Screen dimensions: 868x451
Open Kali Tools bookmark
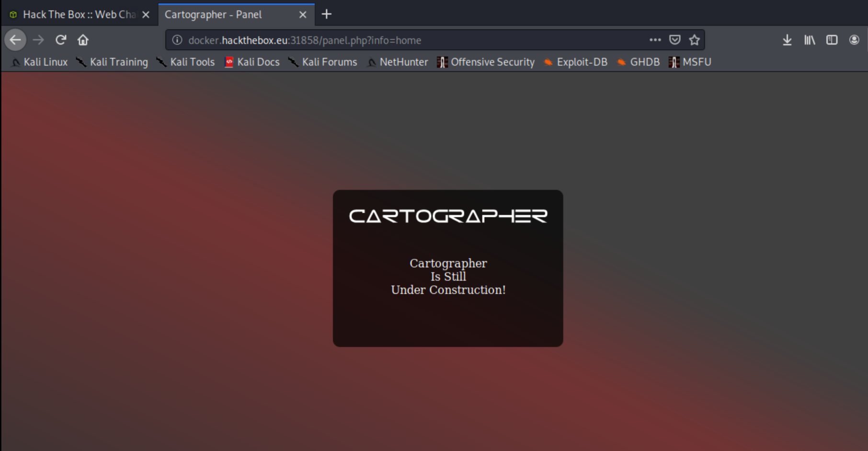click(x=186, y=62)
